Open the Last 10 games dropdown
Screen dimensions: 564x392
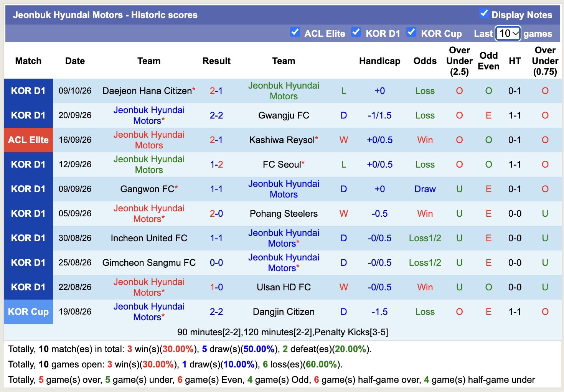coord(508,33)
